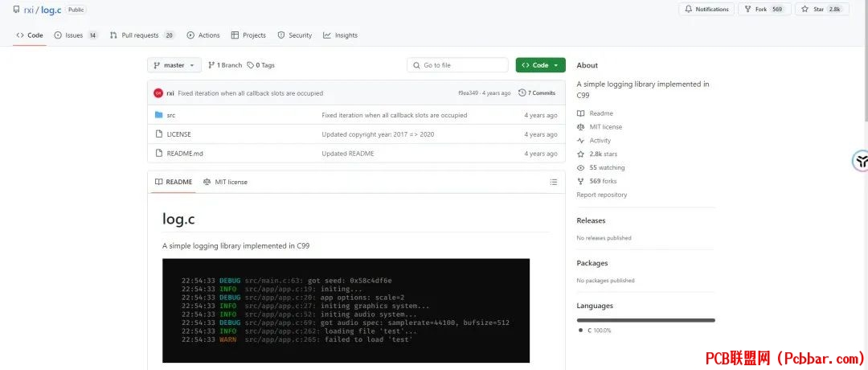Click the log.c README heading
This screenshot has height=370, width=868.
[178, 219]
